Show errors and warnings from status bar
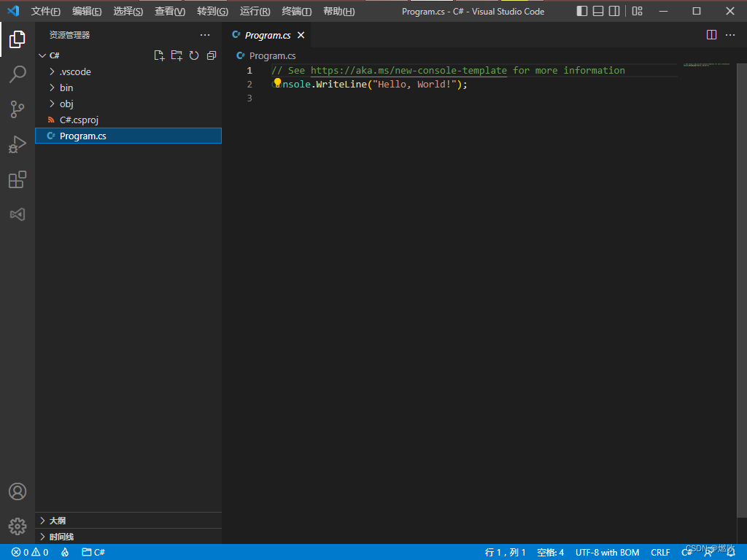 coord(30,552)
